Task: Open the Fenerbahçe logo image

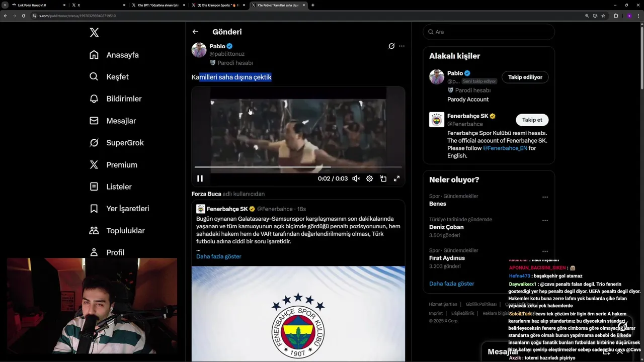Action: 298,314
